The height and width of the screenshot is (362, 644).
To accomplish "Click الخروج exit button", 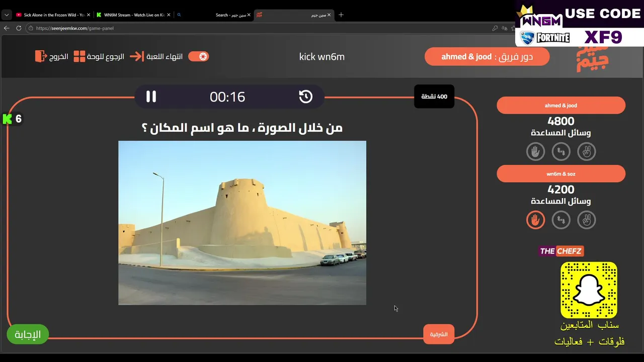I will [59, 56].
